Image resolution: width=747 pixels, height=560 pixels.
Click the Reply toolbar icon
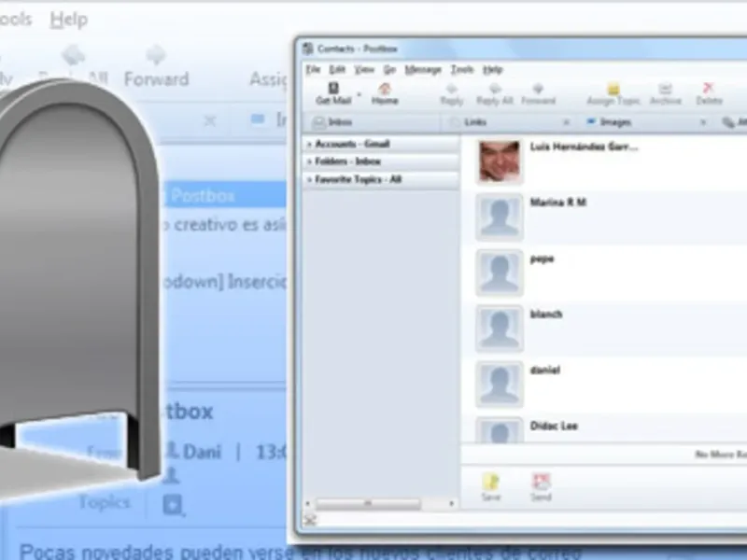[x=452, y=94]
